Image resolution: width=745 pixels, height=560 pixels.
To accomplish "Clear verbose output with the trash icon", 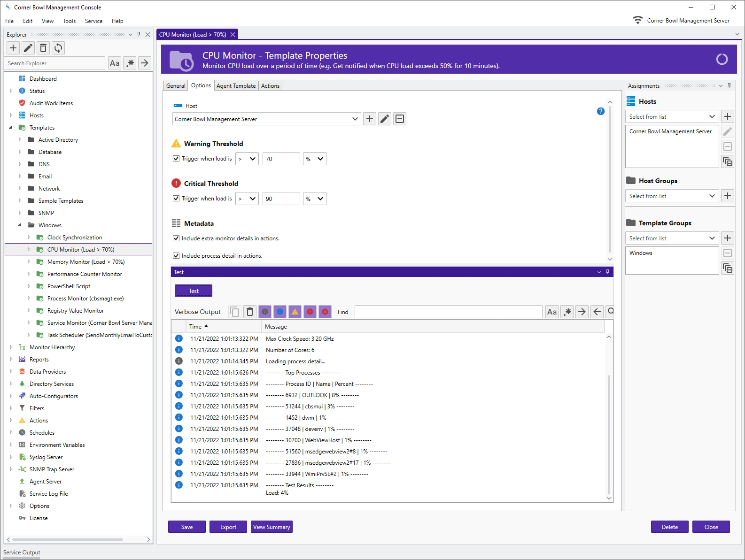I will point(250,312).
